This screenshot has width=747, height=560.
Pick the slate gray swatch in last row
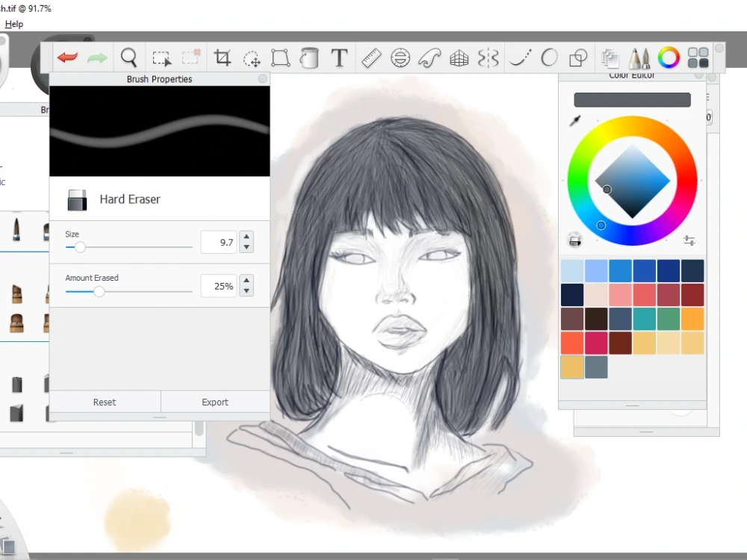[596, 367]
